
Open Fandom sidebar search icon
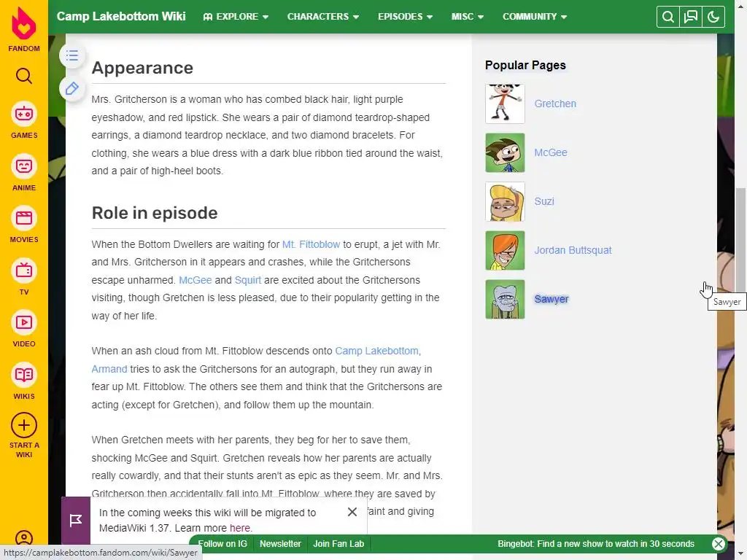[x=24, y=76]
